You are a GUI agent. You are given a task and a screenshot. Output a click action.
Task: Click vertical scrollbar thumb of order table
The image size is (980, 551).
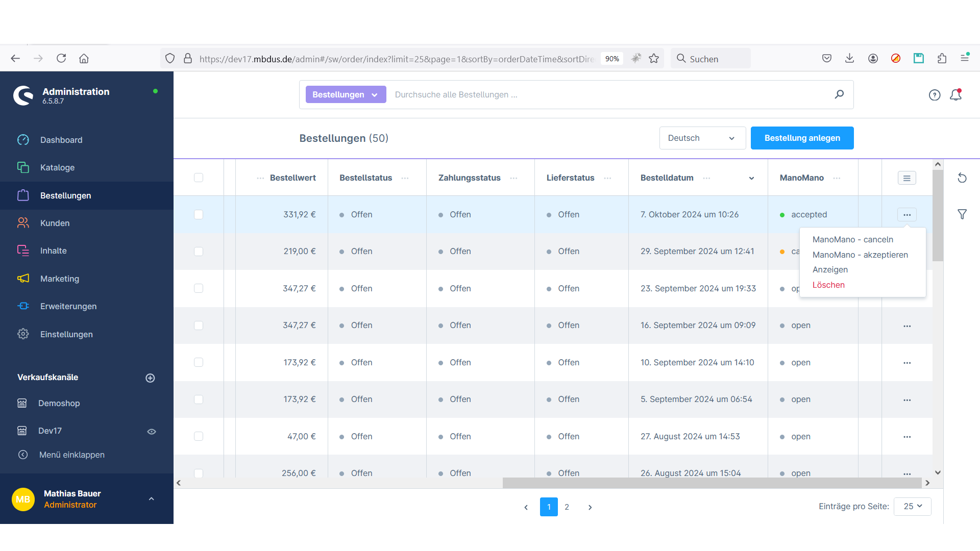(938, 215)
